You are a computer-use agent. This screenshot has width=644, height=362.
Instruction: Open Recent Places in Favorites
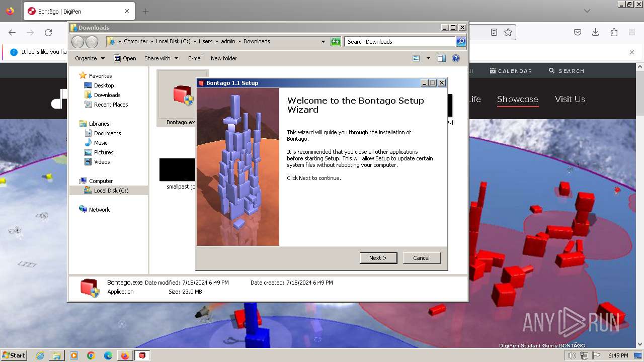pos(111,105)
